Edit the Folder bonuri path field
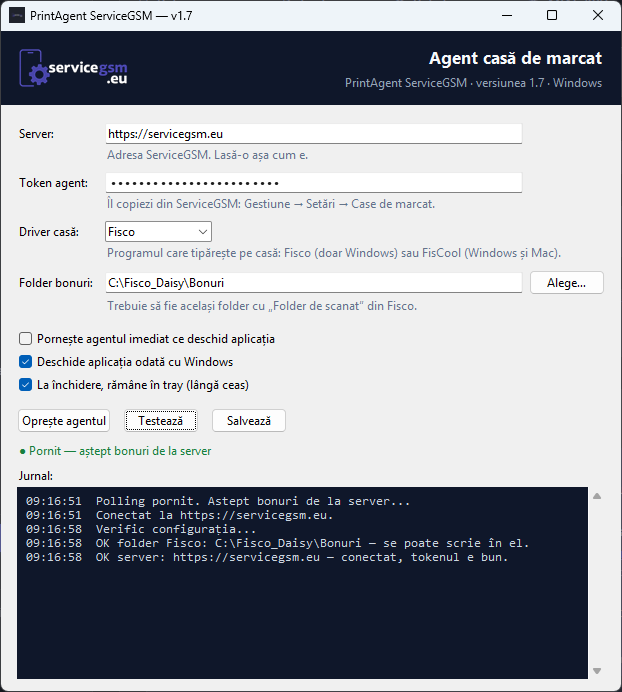This screenshot has width=622, height=692. (314, 283)
